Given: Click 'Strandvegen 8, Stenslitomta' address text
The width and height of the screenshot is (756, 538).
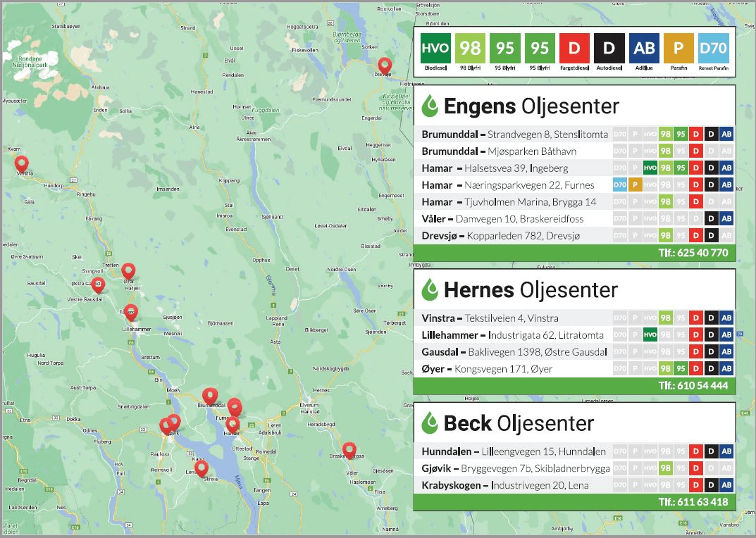Looking at the screenshot, I should tap(547, 134).
